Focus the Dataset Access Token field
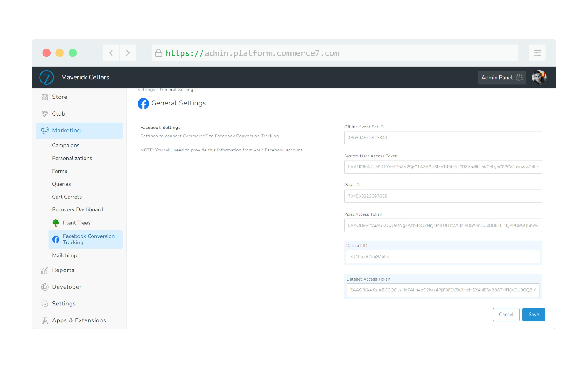This screenshot has height=368, width=588. (443, 290)
